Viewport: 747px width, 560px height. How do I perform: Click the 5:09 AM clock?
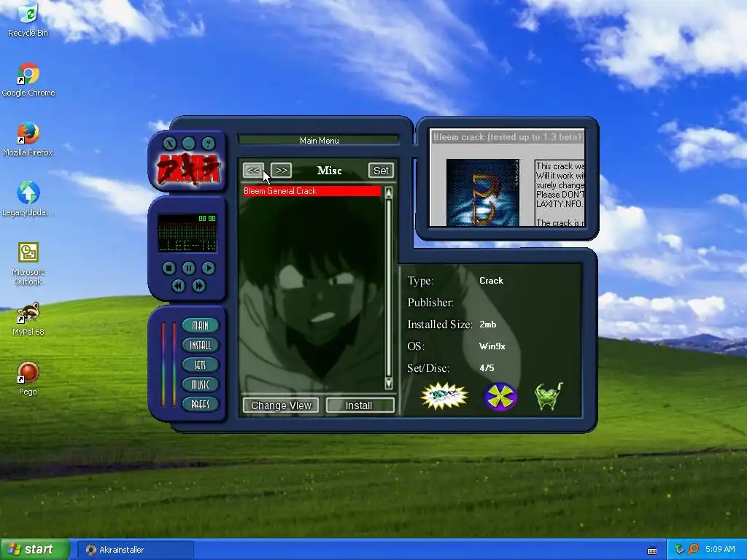pyautogui.click(x=720, y=550)
